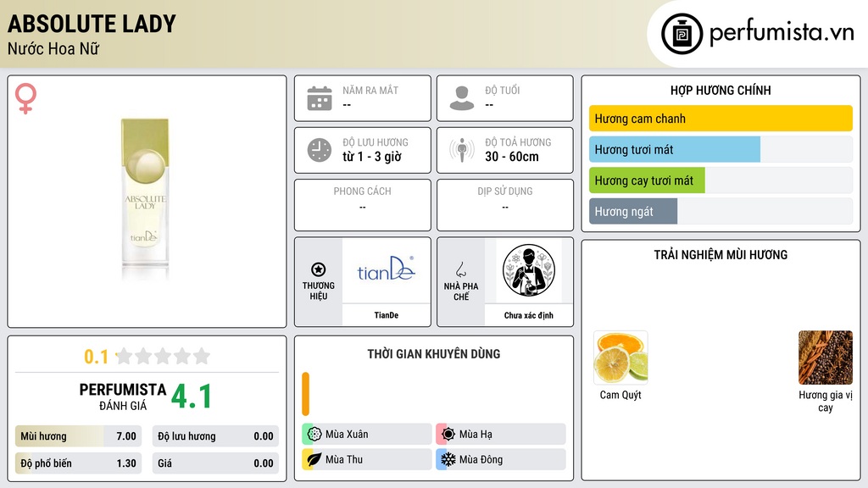Screen dimensions: 868x488
Task: Click the pink female gender symbol
Action: pos(25,98)
